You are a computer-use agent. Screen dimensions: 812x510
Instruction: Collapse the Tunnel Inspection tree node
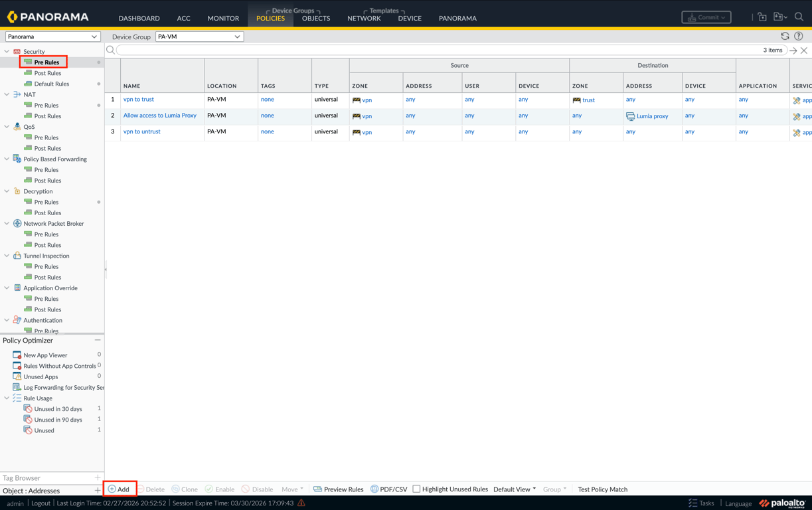[x=7, y=256]
